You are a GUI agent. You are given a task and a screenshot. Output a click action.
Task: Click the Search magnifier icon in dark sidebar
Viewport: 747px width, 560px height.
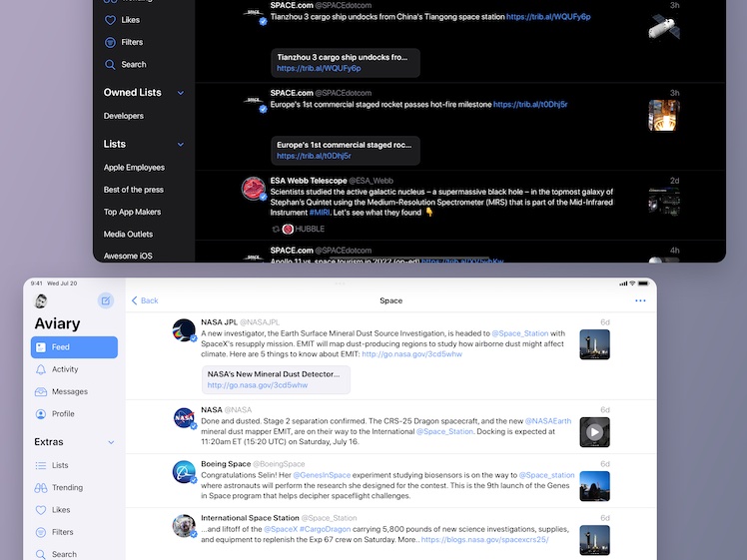(x=110, y=64)
